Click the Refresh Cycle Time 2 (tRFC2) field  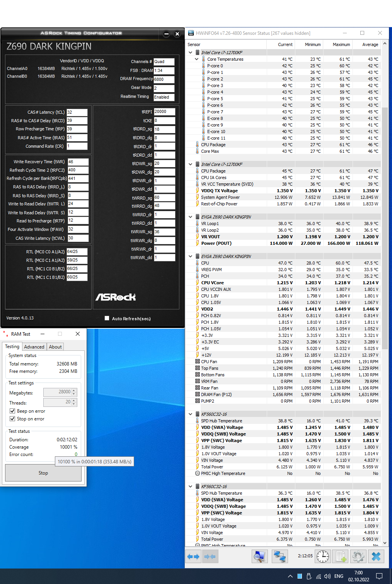[x=78, y=170]
